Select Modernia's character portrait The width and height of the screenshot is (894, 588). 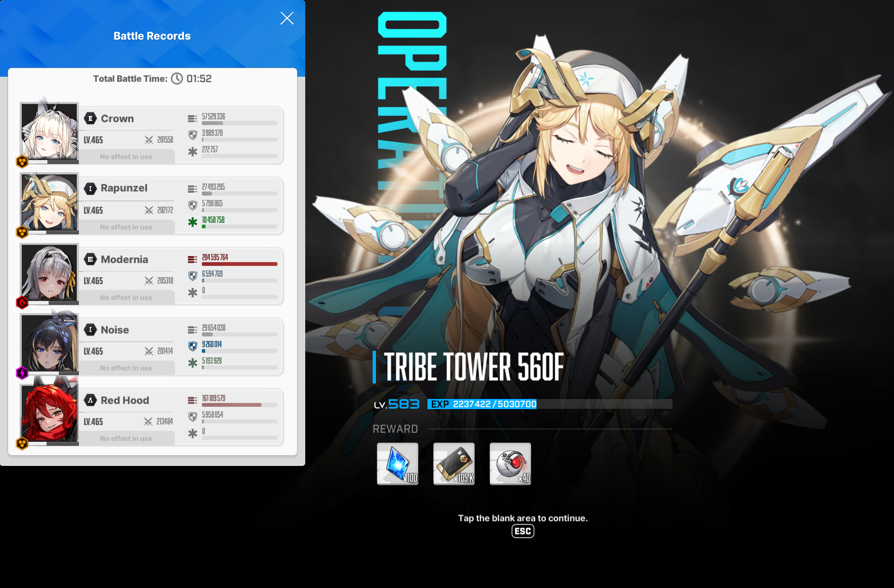tap(49, 274)
